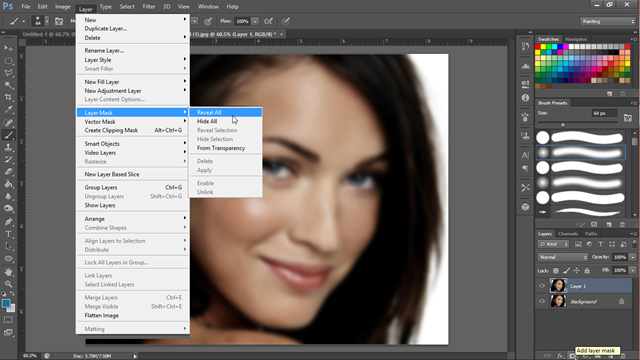
Task: Open the Character panel icon
Action: click(x=525, y=155)
